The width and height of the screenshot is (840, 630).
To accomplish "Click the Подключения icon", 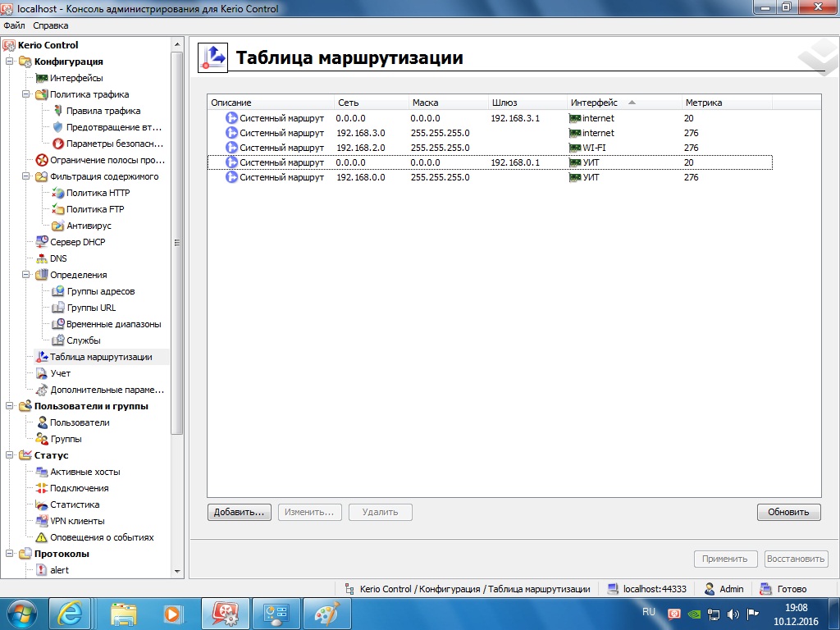I will pos(42,488).
